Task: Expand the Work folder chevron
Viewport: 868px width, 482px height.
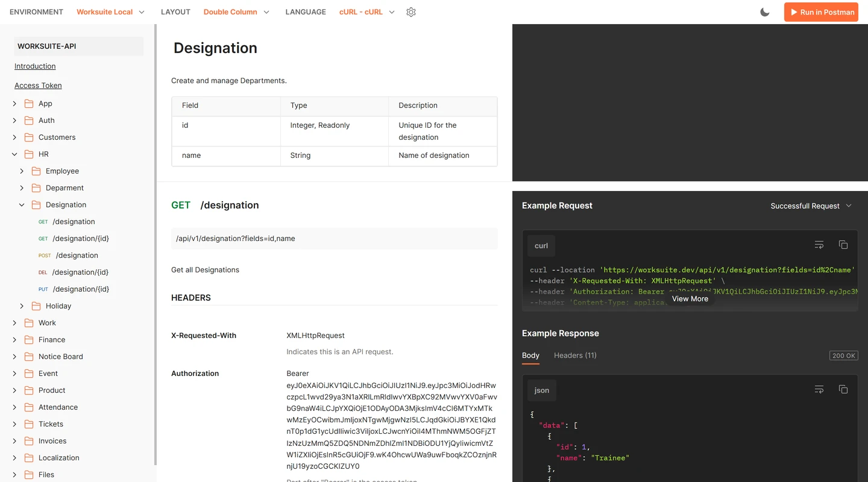Action: [x=14, y=323]
